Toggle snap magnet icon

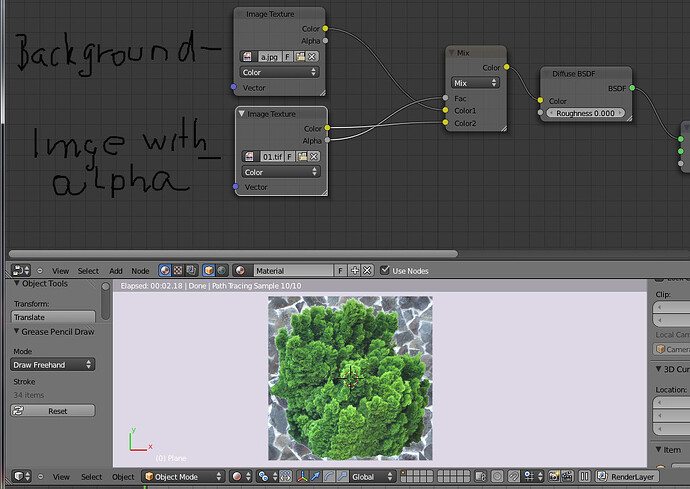pyautogui.click(x=514, y=476)
